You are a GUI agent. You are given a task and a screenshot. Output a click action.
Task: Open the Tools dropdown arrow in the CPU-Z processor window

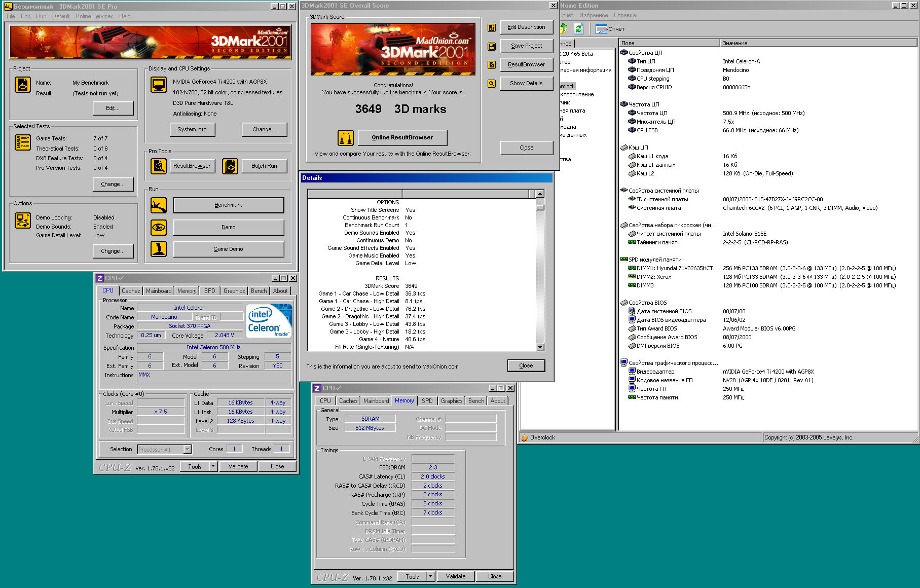tap(213, 466)
